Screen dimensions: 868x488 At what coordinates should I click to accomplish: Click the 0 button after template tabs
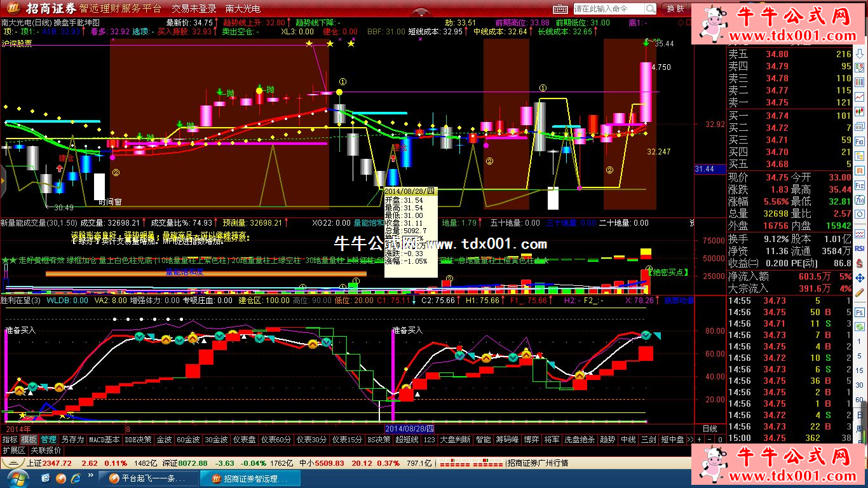coord(720,439)
